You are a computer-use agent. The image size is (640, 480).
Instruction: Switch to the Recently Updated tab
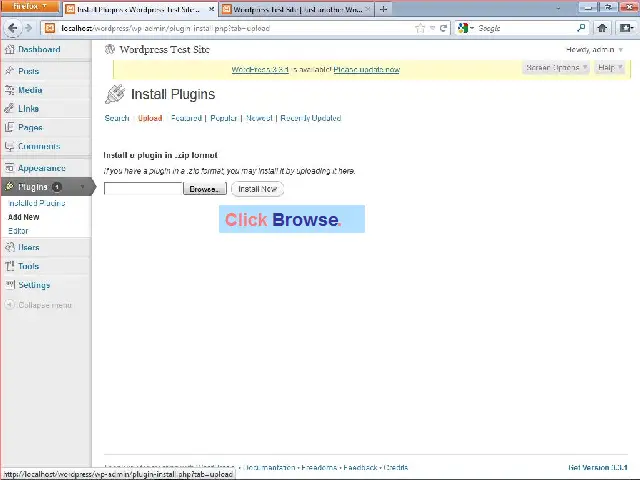(x=311, y=118)
